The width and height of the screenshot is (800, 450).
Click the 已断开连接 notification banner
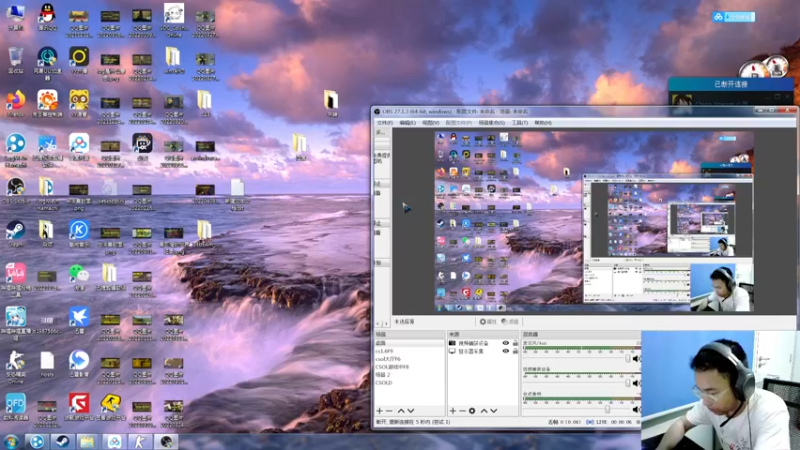coord(731,84)
